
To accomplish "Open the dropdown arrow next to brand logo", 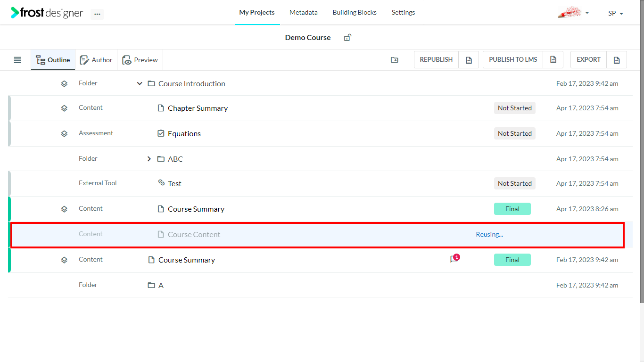I will (587, 13).
